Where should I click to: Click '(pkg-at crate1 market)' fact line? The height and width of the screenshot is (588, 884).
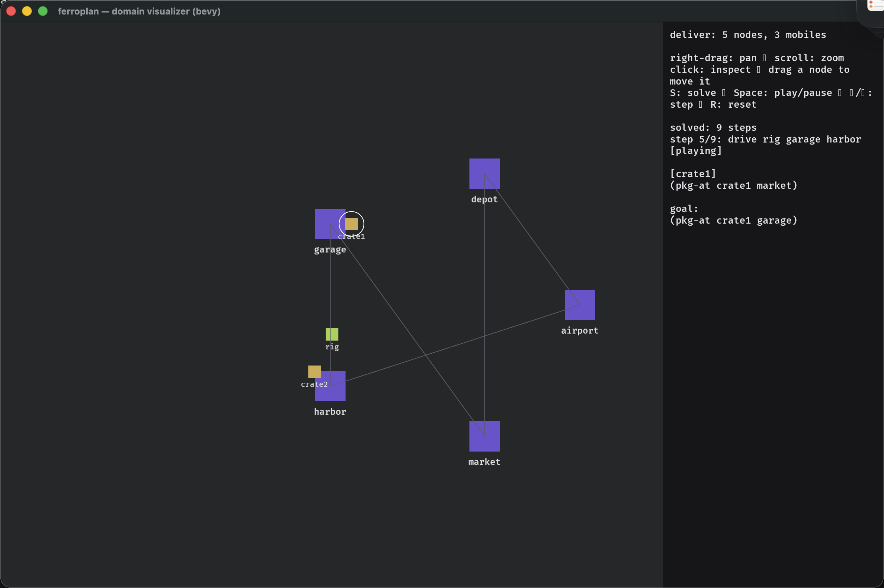tap(733, 186)
